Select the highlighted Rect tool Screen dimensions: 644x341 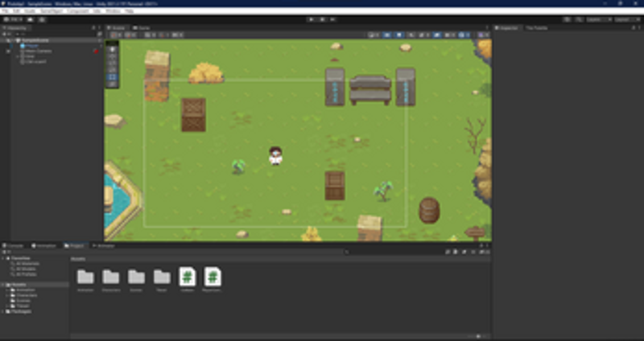(112, 77)
